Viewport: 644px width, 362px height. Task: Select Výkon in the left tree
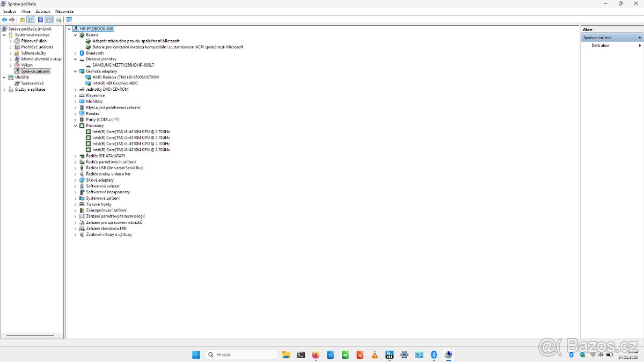pyautogui.click(x=27, y=65)
